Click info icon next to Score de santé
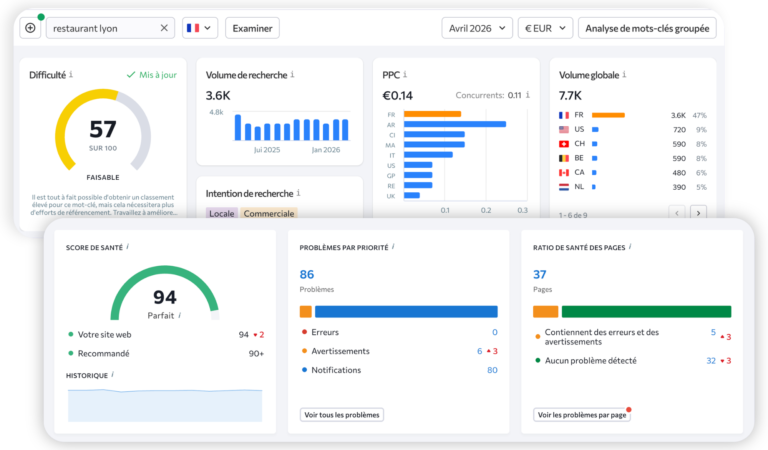 (127, 247)
